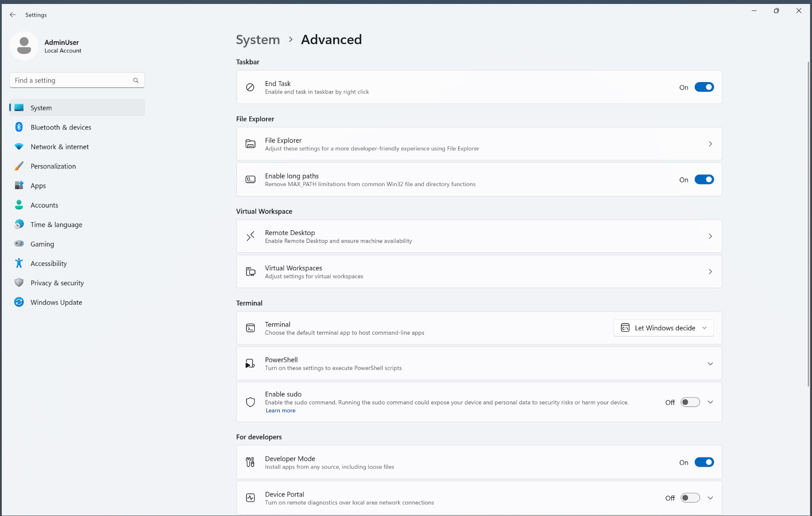Open Network & internet settings

coord(60,147)
